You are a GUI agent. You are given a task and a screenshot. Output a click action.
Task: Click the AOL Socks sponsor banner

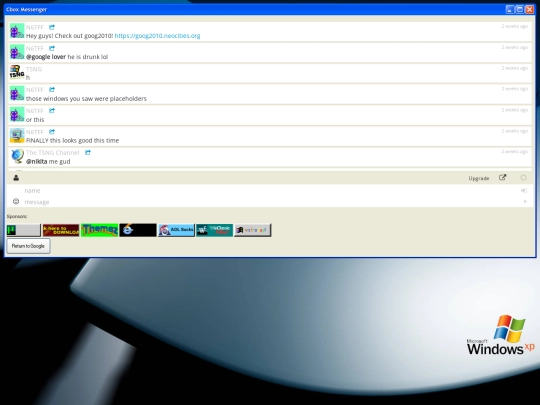(176, 230)
